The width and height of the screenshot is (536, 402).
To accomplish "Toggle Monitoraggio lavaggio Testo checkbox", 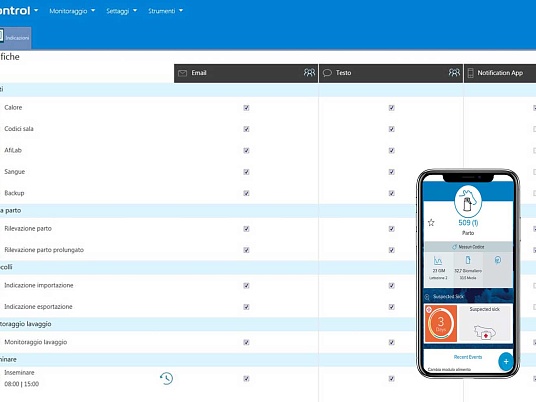I will coord(392,342).
